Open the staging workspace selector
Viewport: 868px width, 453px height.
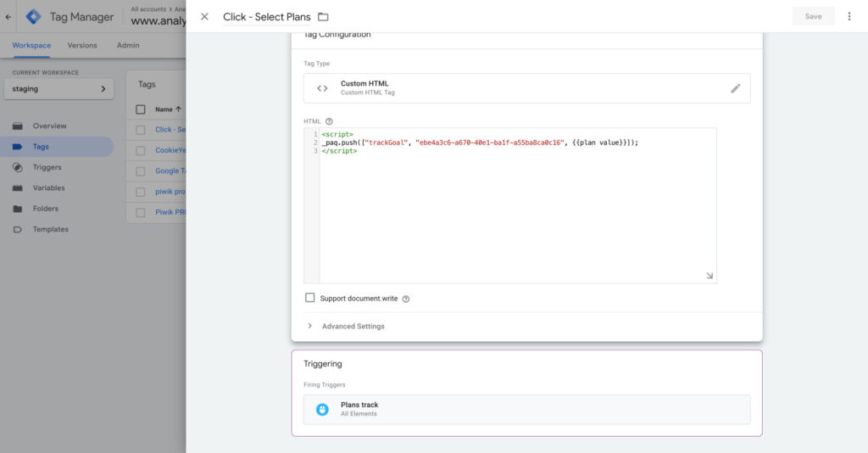point(58,88)
